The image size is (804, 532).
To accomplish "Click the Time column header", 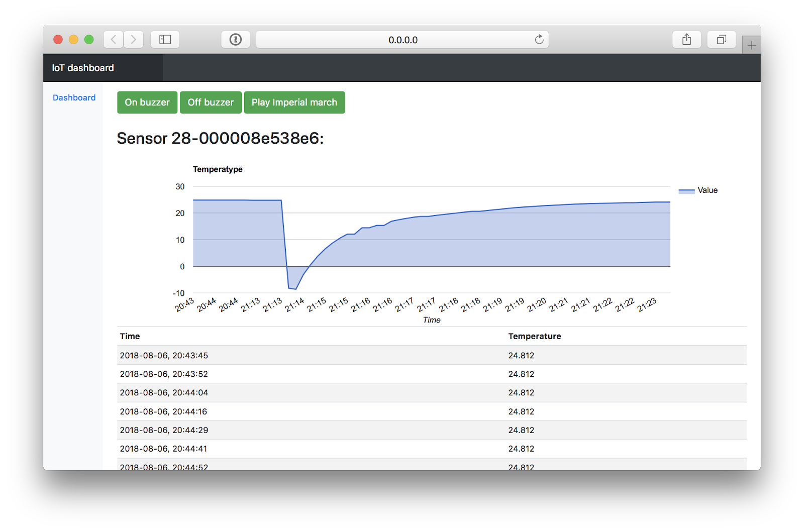I will coord(130,336).
